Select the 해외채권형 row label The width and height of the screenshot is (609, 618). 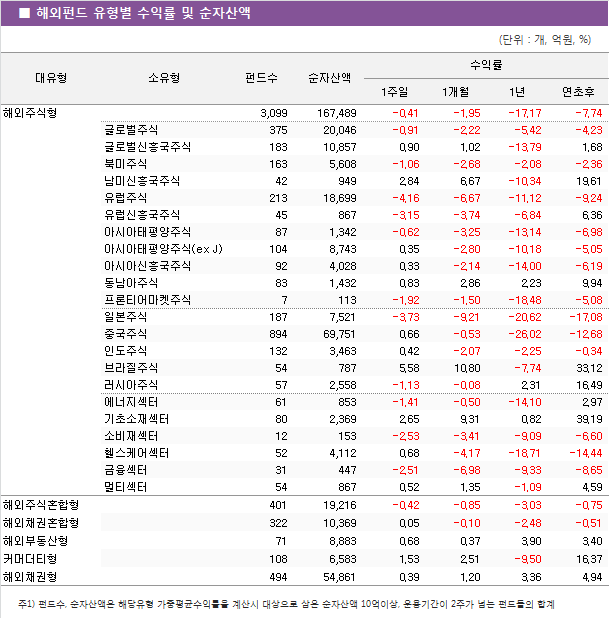pyautogui.click(x=30, y=577)
